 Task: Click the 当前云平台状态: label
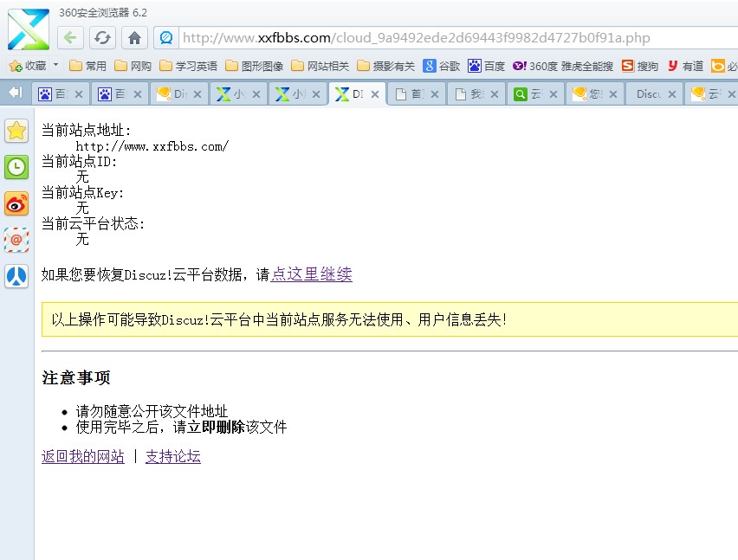(x=93, y=224)
